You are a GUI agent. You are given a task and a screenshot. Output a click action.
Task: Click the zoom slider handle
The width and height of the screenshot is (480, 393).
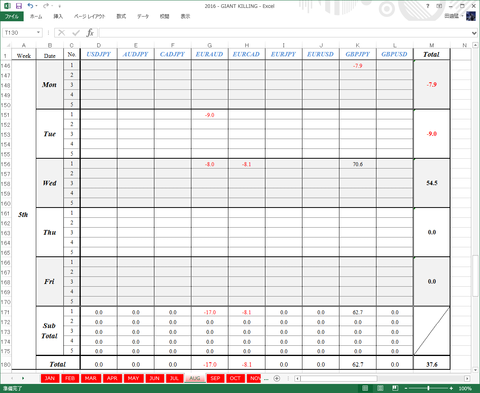point(428,388)
